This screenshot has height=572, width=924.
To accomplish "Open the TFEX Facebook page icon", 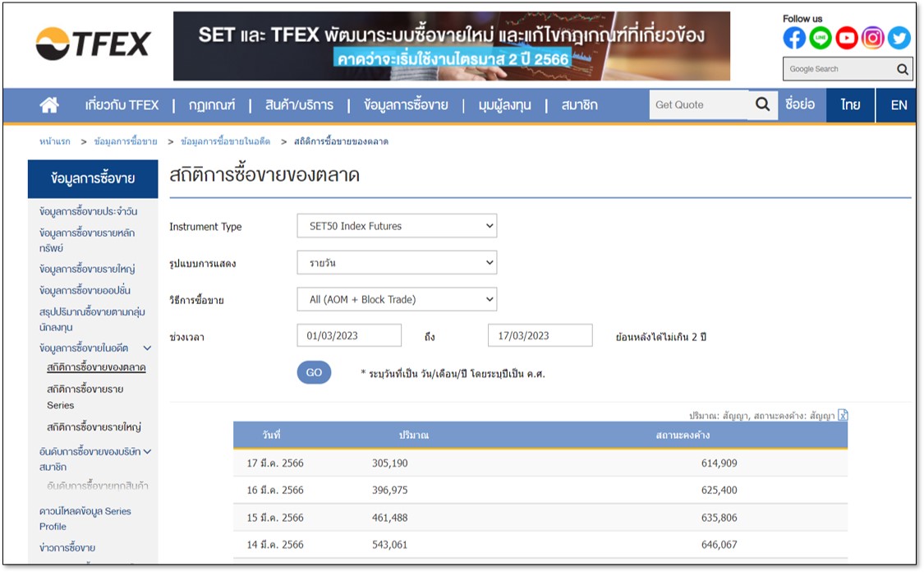I will pyautogui.click(x=793, y=39).
